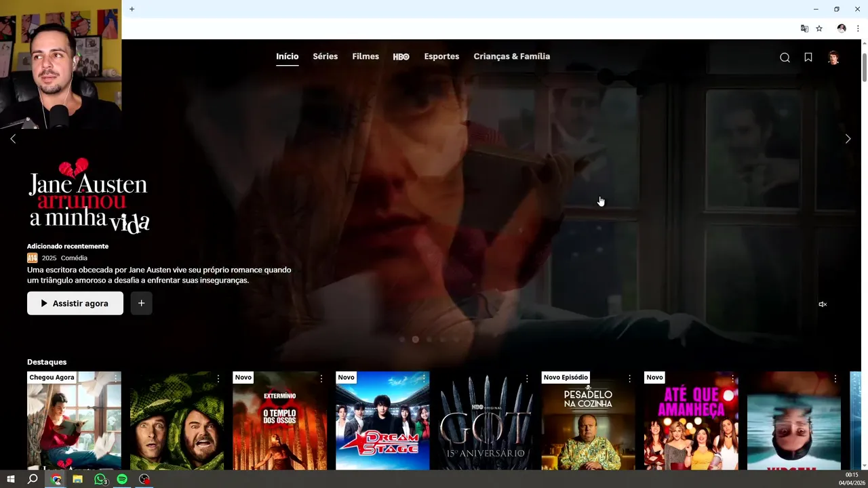Switch to Início tab
The image size is (868, 488).
click(287, 56)
